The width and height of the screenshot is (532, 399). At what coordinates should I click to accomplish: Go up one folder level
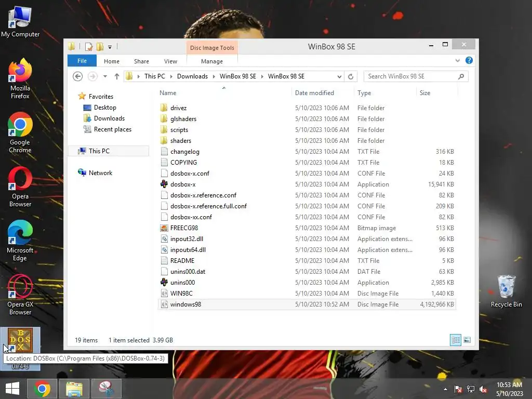click(x=117, y=76)
